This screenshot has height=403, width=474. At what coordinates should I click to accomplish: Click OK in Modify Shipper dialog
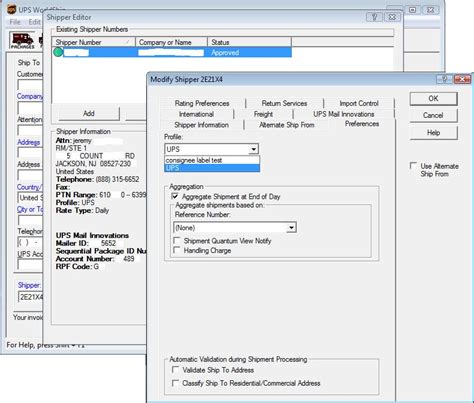(433, 98)
